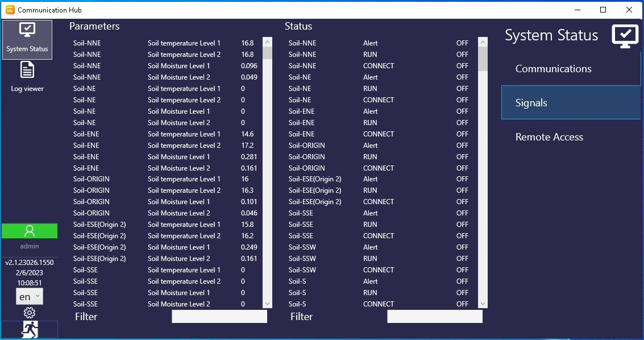The height and width of the screenshot is (340, 644).
Task: Click Status list scroll down arrow
Action: [483, 304]
